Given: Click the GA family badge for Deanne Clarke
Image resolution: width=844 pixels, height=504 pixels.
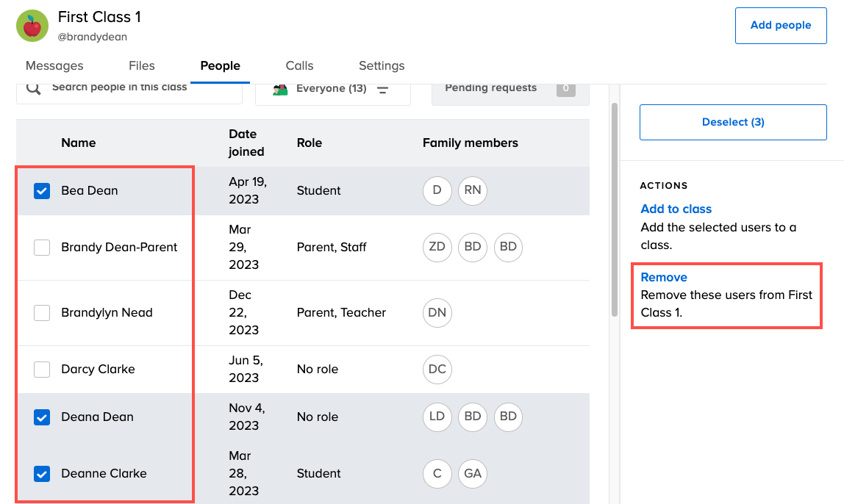Looking at the screenshot, I should point(473,473).
